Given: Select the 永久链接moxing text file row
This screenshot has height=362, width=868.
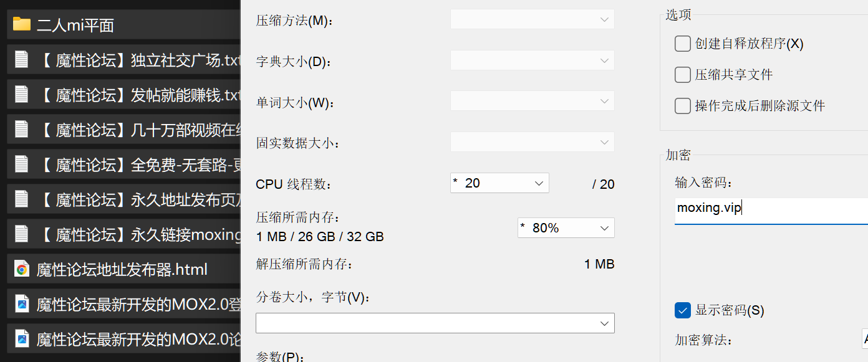Looking at the screenshot, I should 124,234.
